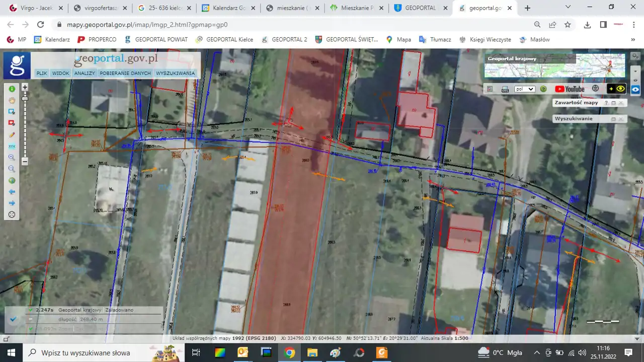Open the POBIERANIE DANYCH menu

point(125,73)
